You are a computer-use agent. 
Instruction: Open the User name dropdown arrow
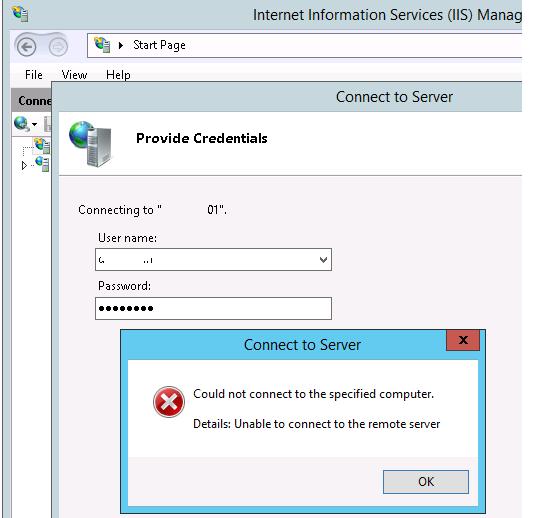[323, 260]
